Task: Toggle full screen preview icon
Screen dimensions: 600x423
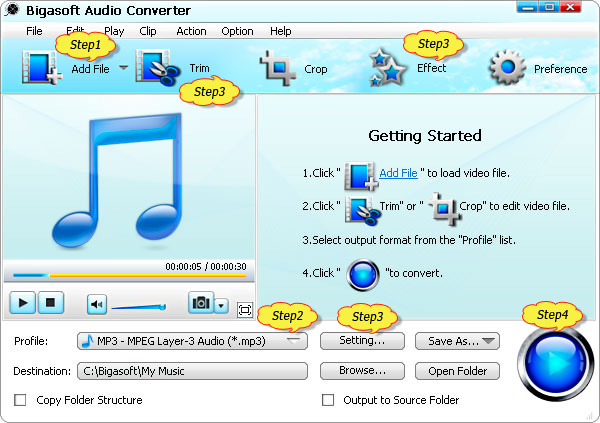Action: 245,310
